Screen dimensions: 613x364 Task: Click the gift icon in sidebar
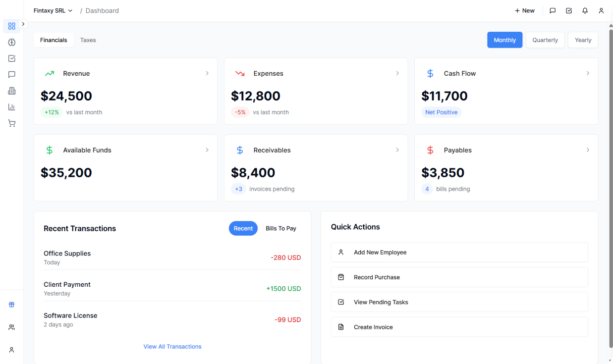click(12, 305)
